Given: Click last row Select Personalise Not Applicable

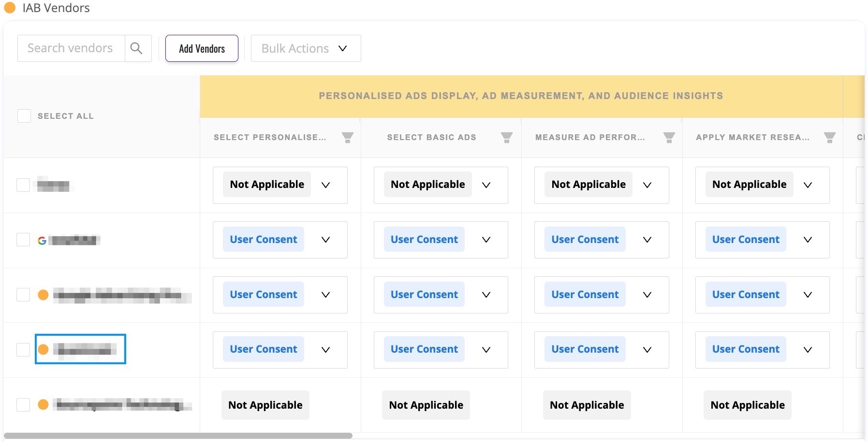Looking at the screenshot, I should coord(265,405).
